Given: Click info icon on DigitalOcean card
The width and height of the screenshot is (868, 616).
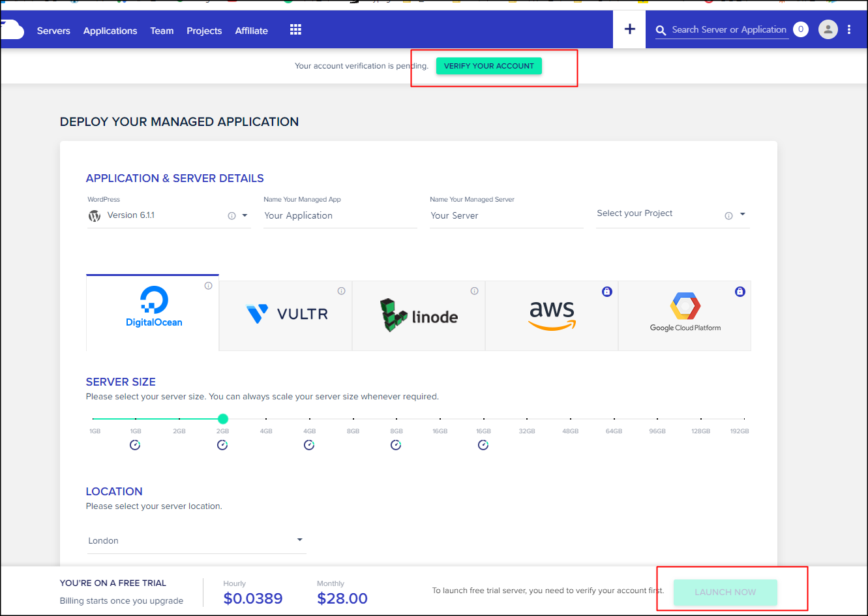Looking at the screenshot, I should (208, 286).
